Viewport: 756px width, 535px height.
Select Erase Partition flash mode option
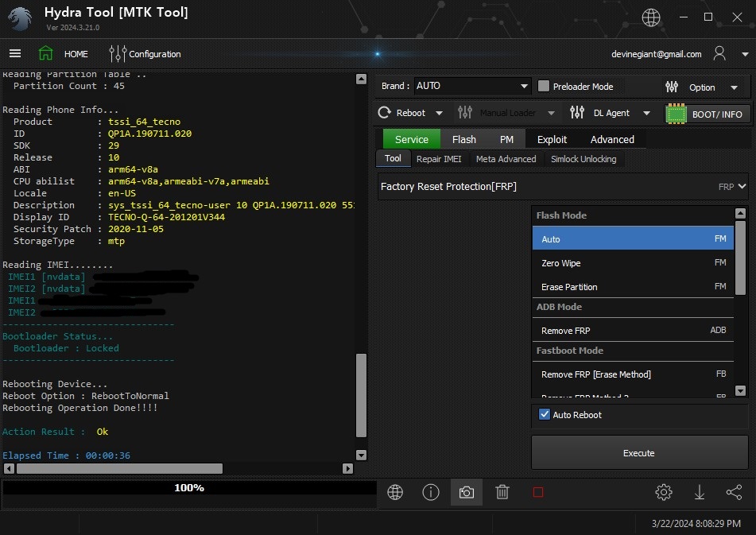tap(633, 287)
